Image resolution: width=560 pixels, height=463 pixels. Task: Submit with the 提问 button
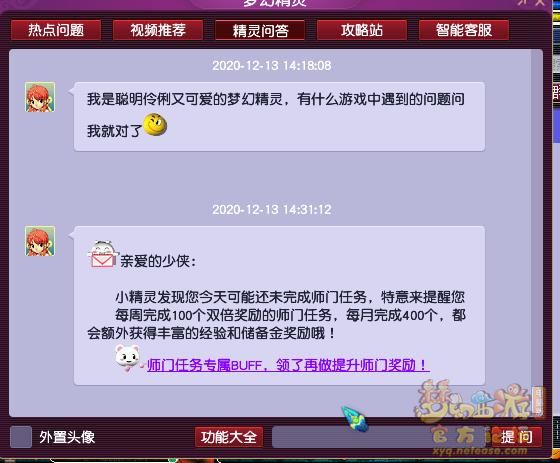point(517,437)
